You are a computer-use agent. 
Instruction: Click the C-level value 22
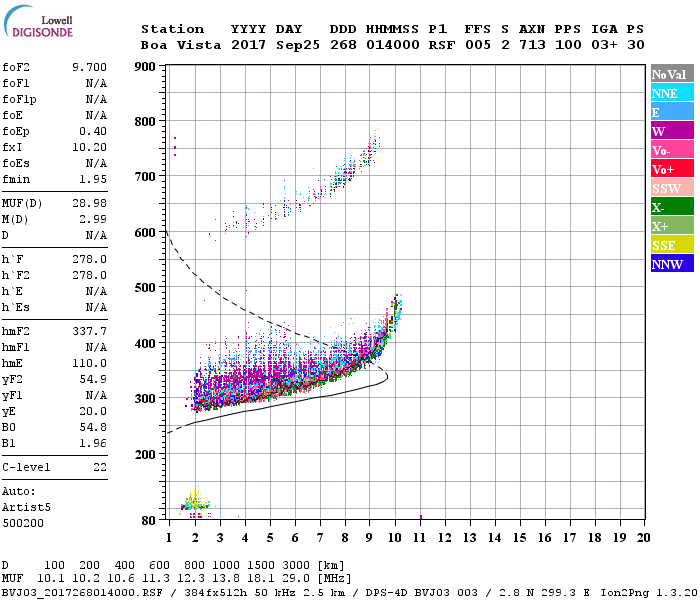(x=100, y=467)
